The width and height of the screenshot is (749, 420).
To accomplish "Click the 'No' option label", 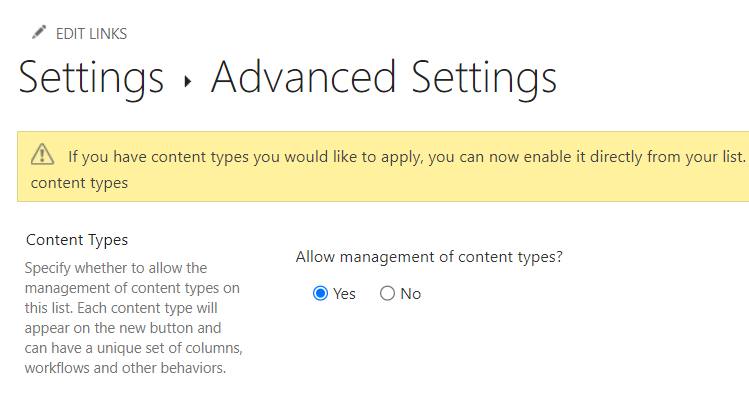I will [x=411, y=294].
